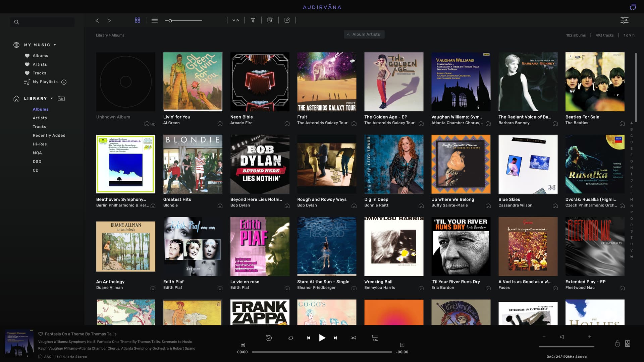The height and width of the screenshot is (362, 644).
Task: Toggle shuffle playback
Action: click(353, 338)
